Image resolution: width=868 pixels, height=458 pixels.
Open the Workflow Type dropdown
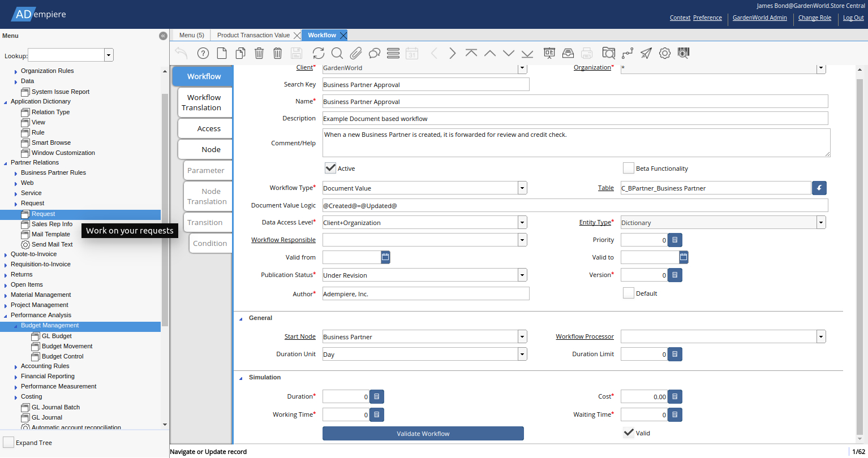point(522,188)
